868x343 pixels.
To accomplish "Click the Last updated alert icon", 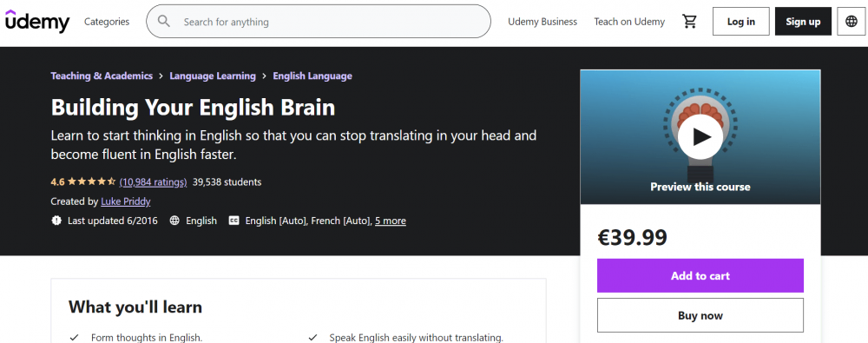I will coord(56,221).
